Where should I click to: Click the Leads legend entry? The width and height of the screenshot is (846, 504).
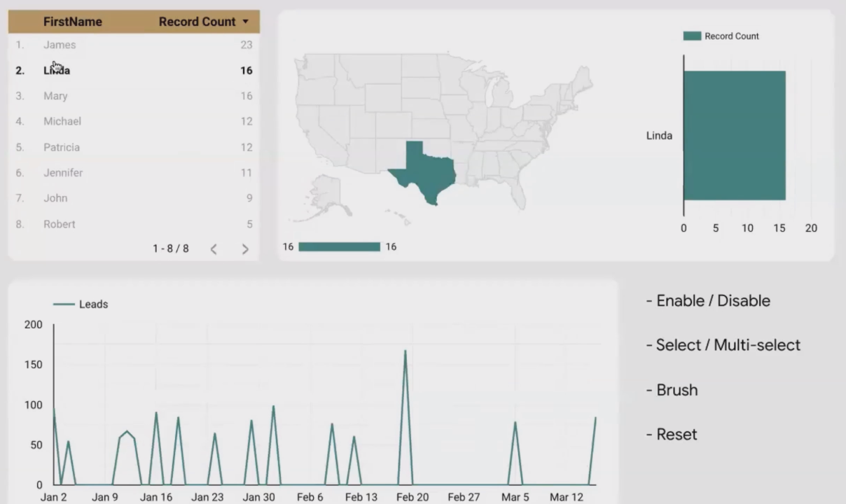81,304
